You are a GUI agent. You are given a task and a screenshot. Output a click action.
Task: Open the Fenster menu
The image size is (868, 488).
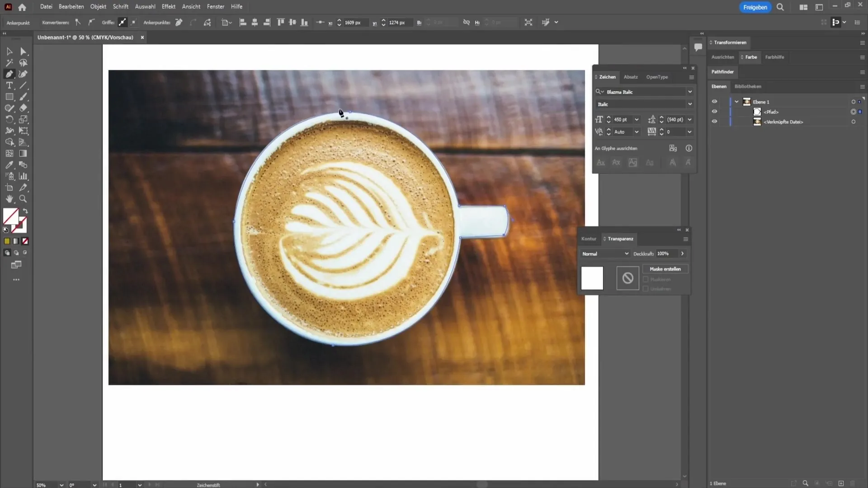coord(216,7)
